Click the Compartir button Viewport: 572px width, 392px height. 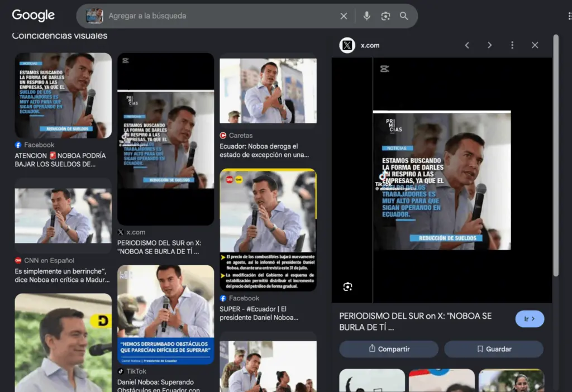(389, 349)
